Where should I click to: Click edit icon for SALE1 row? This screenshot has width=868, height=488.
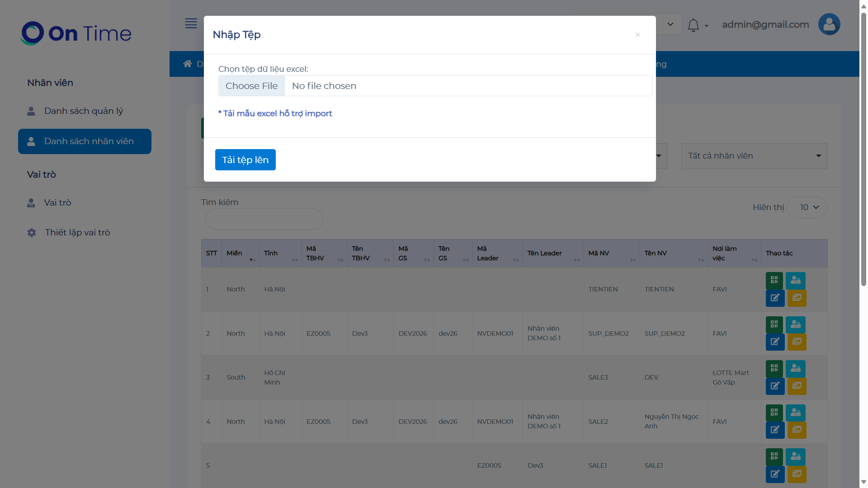[x=774, y=474]
